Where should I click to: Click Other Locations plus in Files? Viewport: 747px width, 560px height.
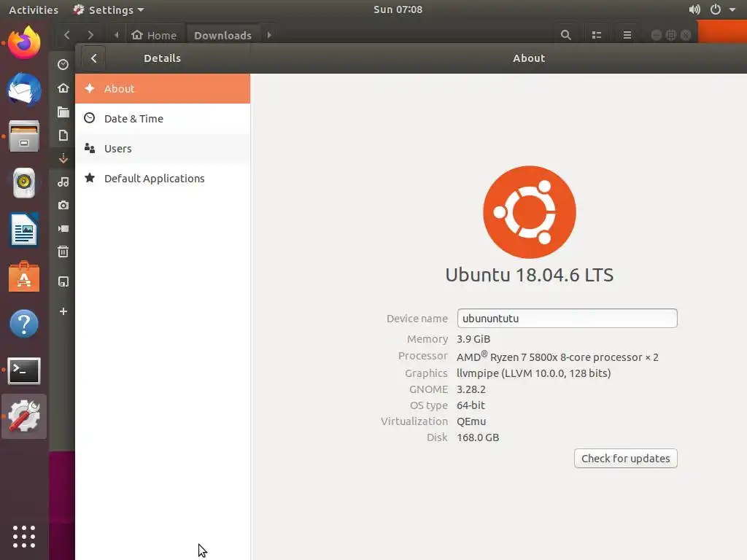point(63,311)
